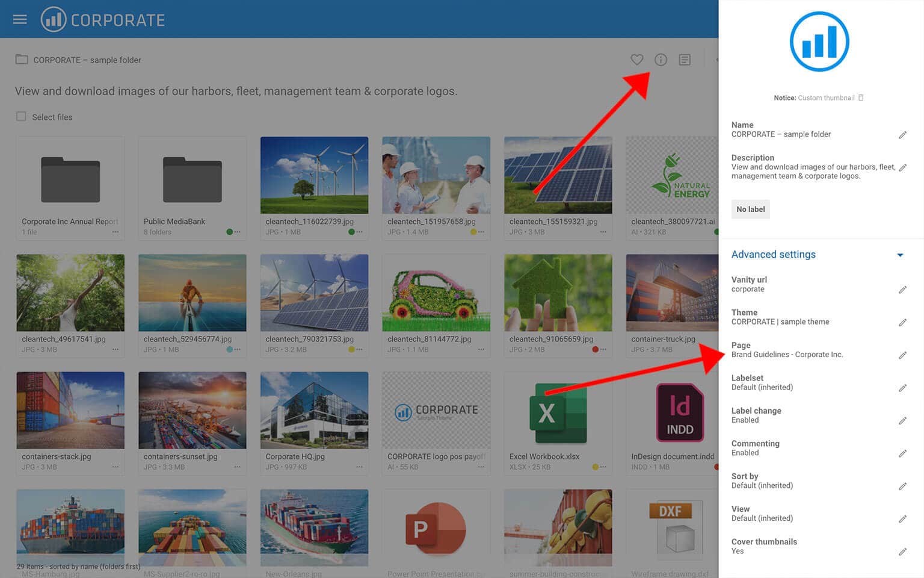Open the hamburger navigation menu
The image size is (924, 578).
[20, 19]
